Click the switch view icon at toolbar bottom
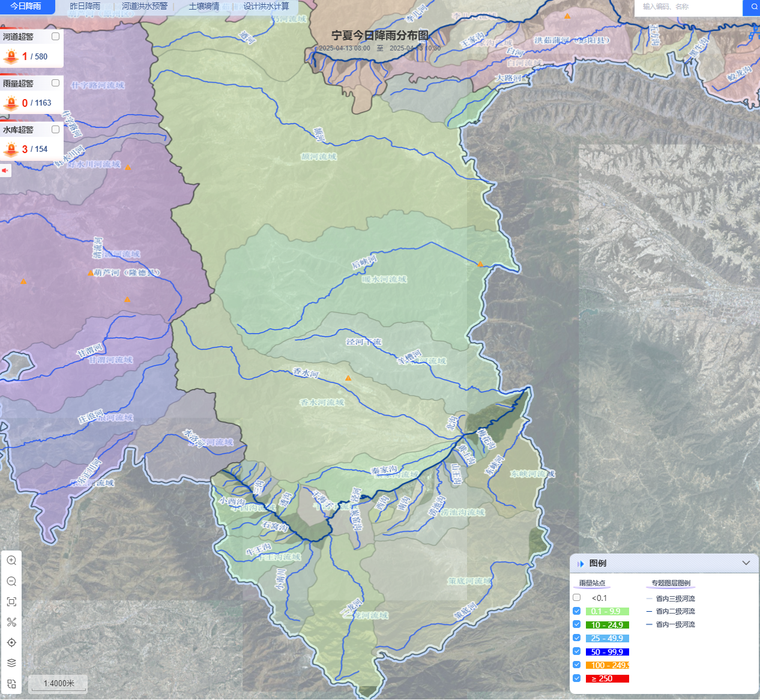The image size is (760, 700). 11,684
